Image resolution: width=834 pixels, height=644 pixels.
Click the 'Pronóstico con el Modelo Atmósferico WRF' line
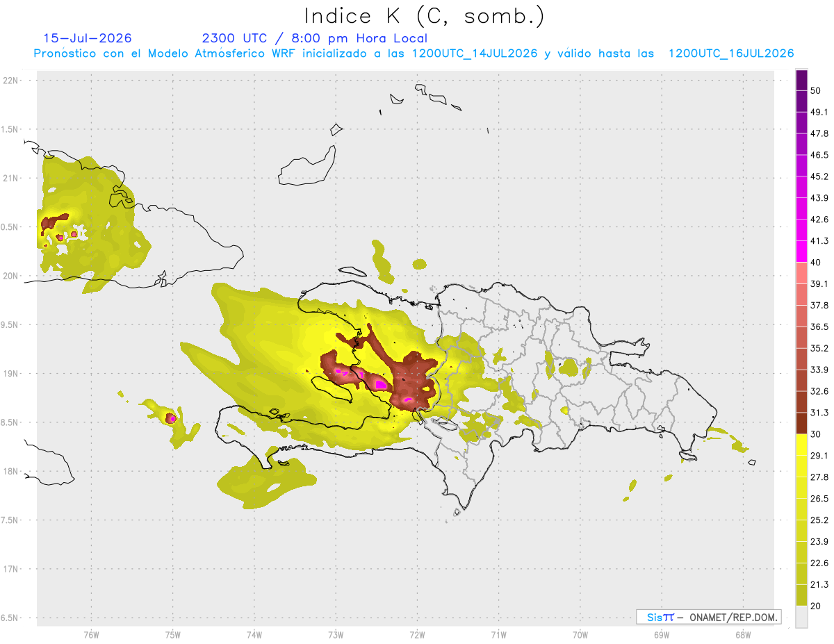point(414,53)
